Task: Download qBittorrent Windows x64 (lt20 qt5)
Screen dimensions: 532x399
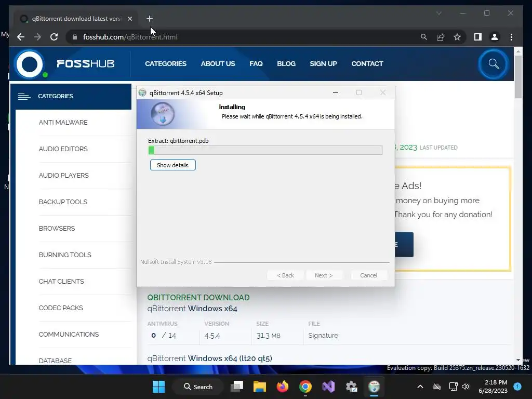Action: pyautogui.click(x=210, y=358)
